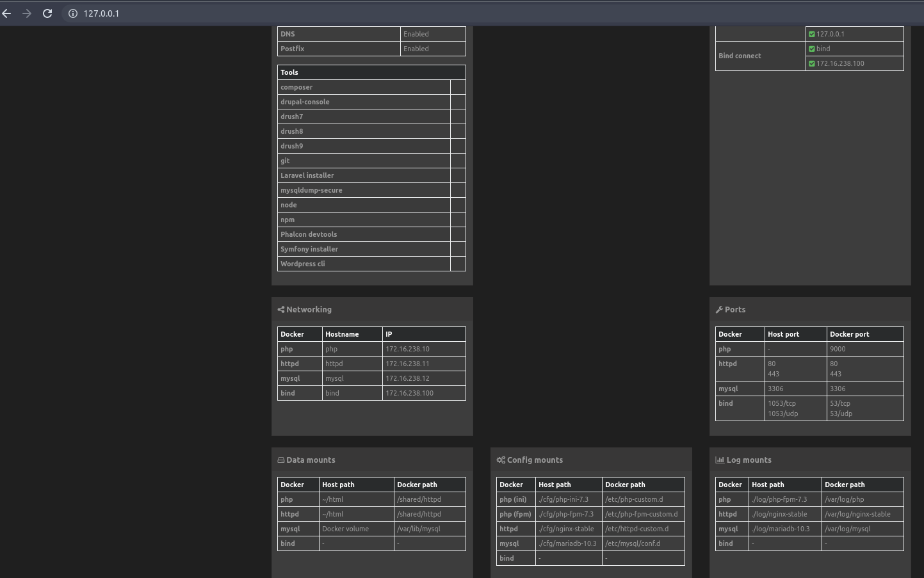Screen dimensions: 924x578
Task: Select the 53/udp docker port
Action: 841,413
